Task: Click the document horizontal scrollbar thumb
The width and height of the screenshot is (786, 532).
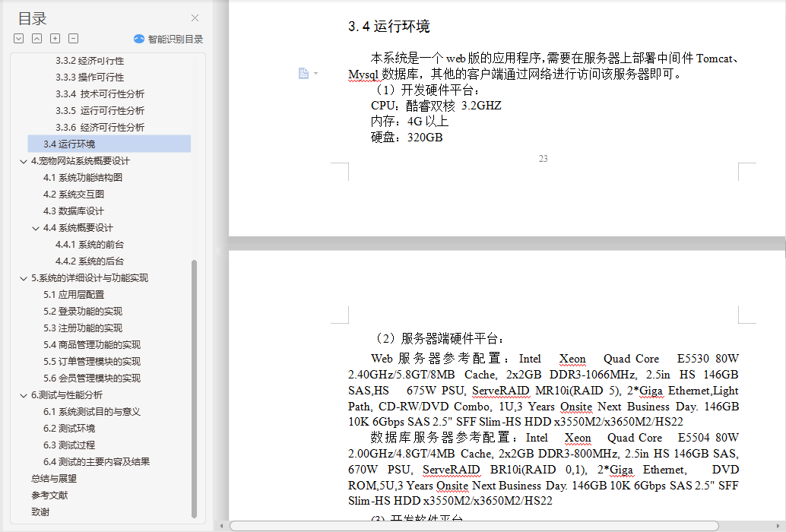Action: tap(474, 526)
